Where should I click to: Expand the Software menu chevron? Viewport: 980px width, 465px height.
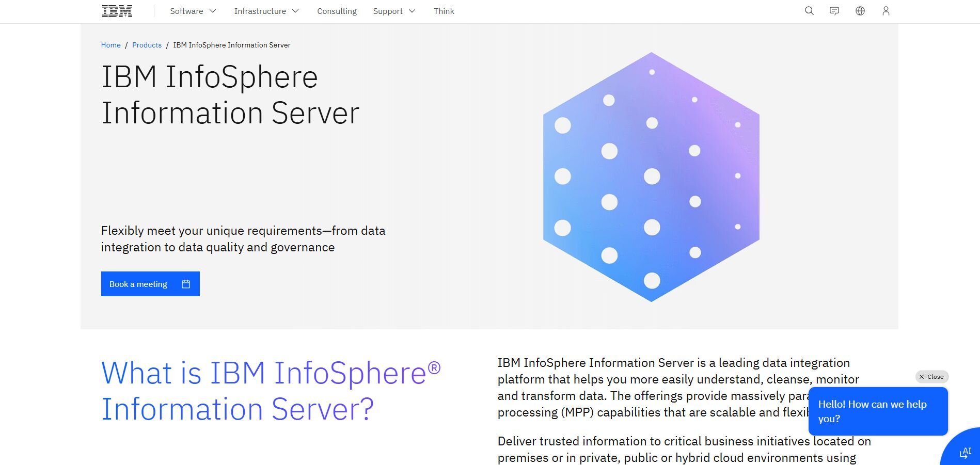pos(213,11)
